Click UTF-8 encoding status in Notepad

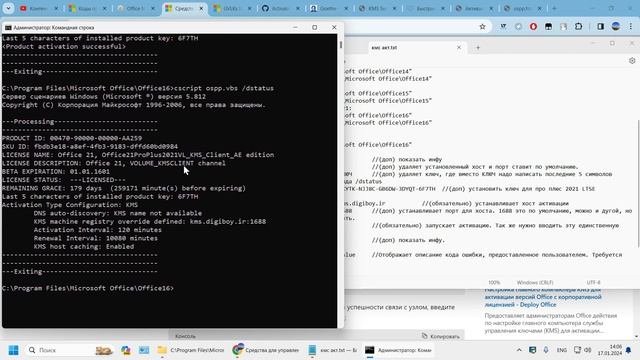[x=593, y=282]
